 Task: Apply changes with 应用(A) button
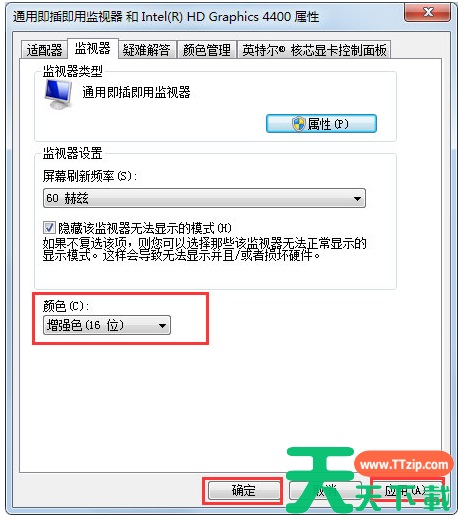tap(407, 491)
